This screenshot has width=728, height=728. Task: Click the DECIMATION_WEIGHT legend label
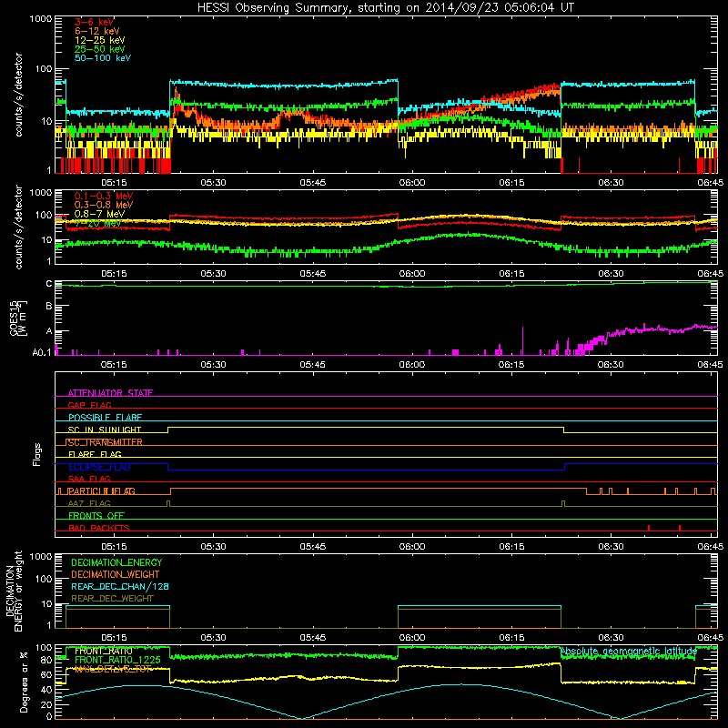[116, 574]
